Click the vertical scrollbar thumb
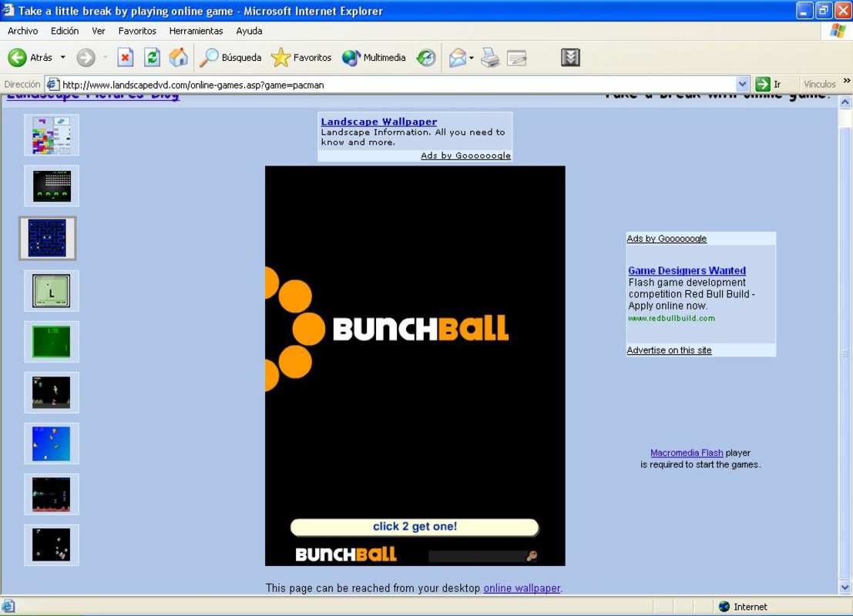 coord(845,353)
